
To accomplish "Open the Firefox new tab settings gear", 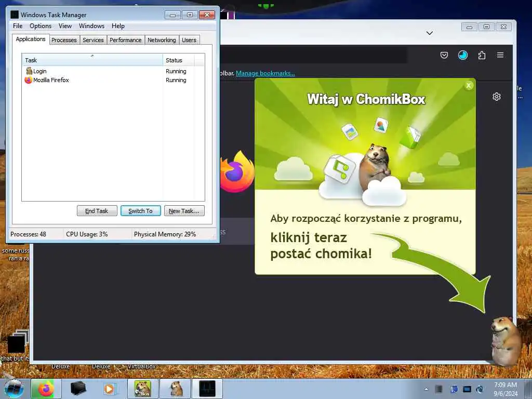I will (496, 97).
